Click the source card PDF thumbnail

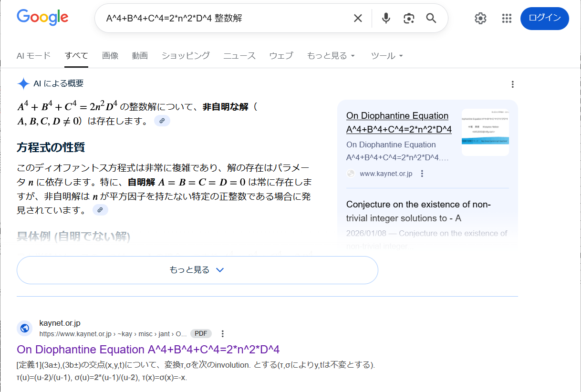[485, 133]
